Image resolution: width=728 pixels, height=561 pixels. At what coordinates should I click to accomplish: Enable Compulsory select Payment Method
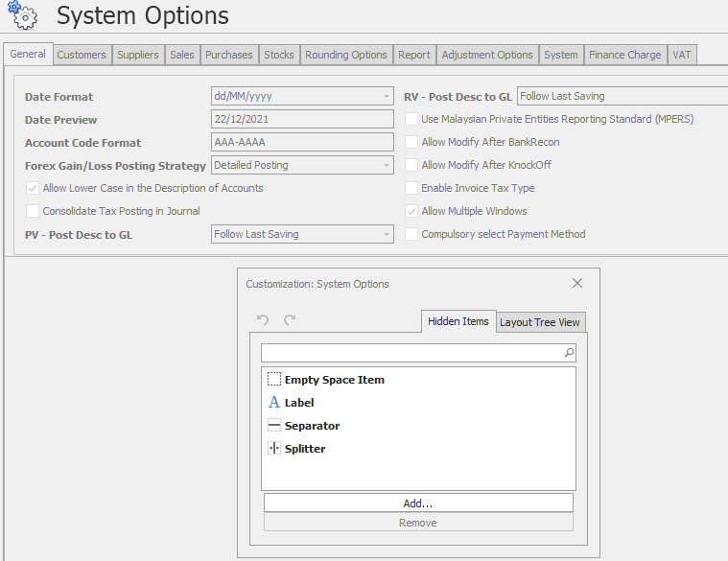(411, 234)
